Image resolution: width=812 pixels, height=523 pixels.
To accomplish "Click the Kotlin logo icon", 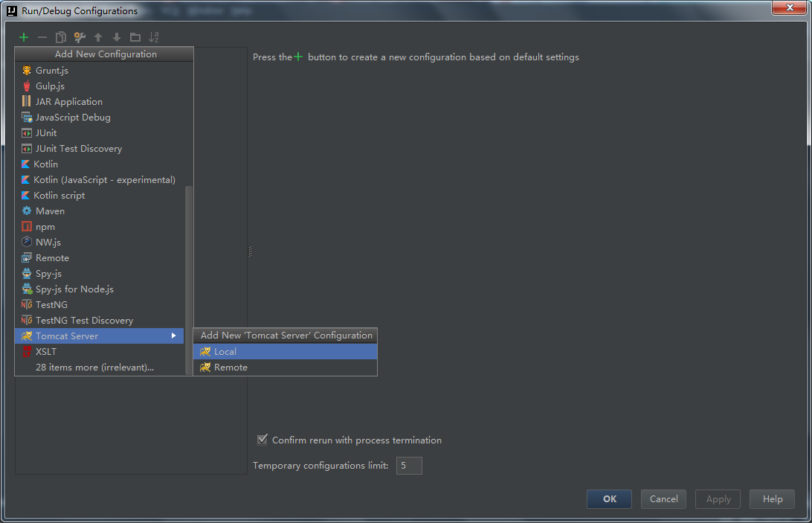I will [25, 164].
